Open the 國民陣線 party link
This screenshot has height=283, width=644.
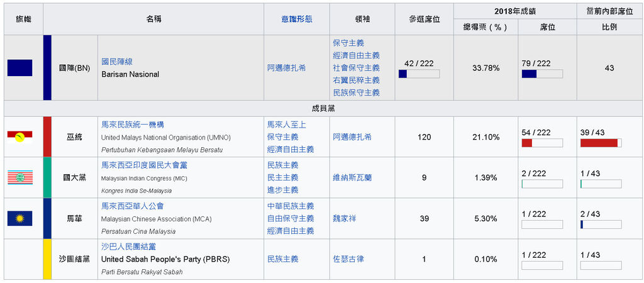point(117,62)
